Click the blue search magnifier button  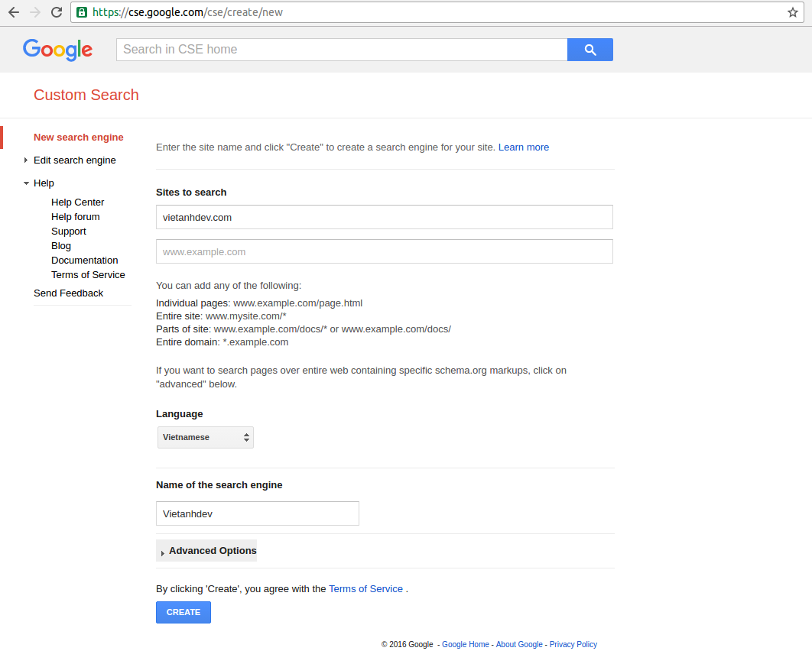[590, 50]
